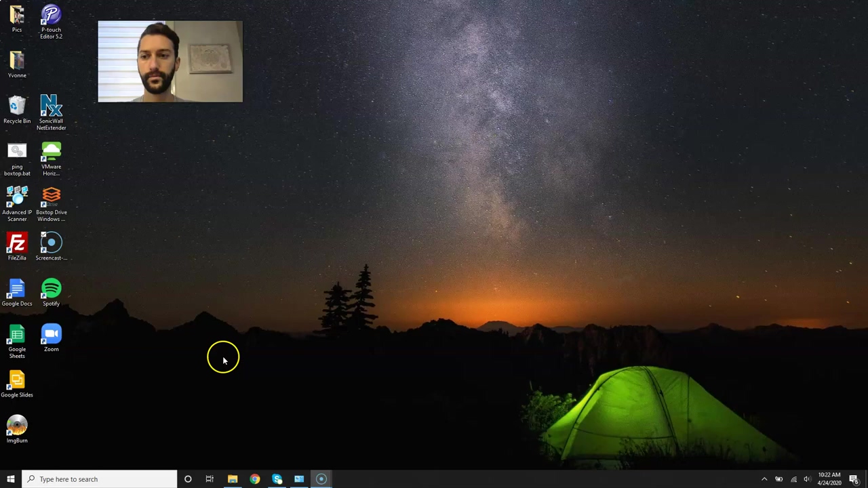
Task: Select the ping boxtop.bat file
Action: click(x=17, y=159)
